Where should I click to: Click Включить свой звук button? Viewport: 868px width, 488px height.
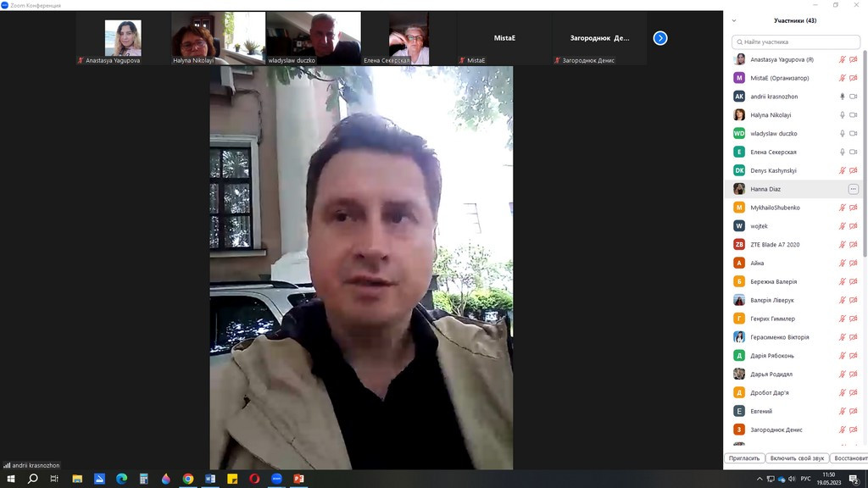click(797, 458)
